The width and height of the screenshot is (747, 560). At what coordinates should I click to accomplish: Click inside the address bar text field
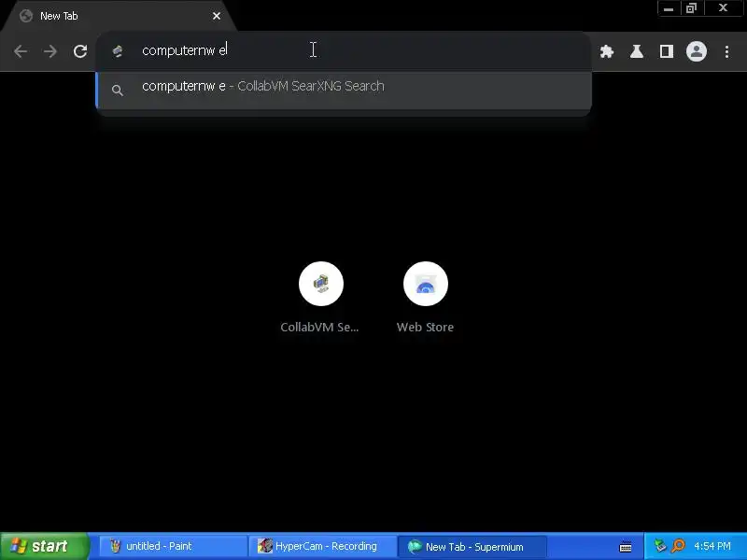coord(343,50)
